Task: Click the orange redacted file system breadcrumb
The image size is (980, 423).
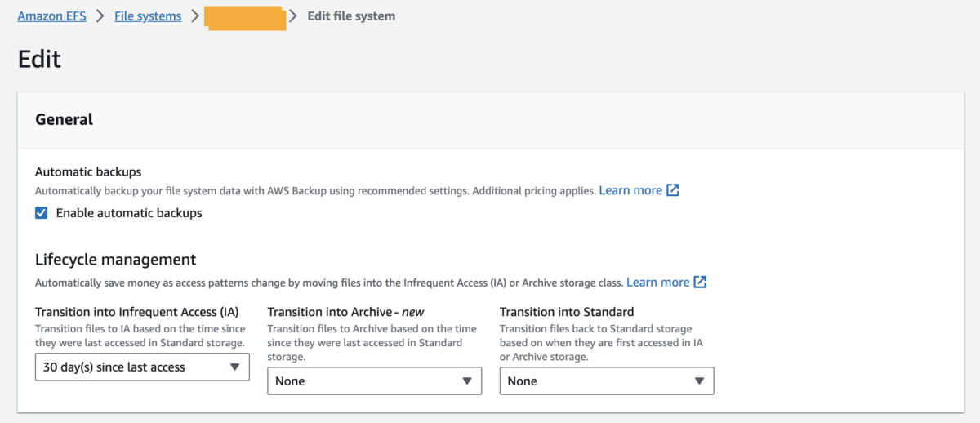Action: 245,17
